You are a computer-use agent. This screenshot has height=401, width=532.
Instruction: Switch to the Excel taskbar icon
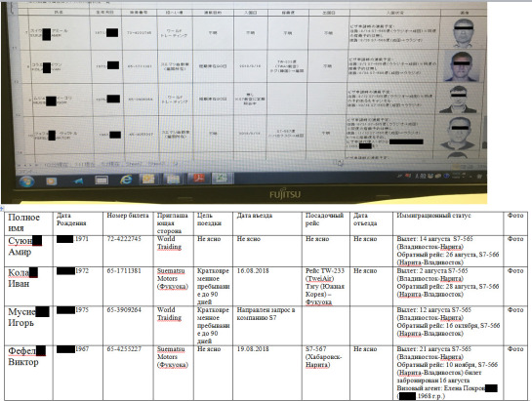(x=222, y=179)
